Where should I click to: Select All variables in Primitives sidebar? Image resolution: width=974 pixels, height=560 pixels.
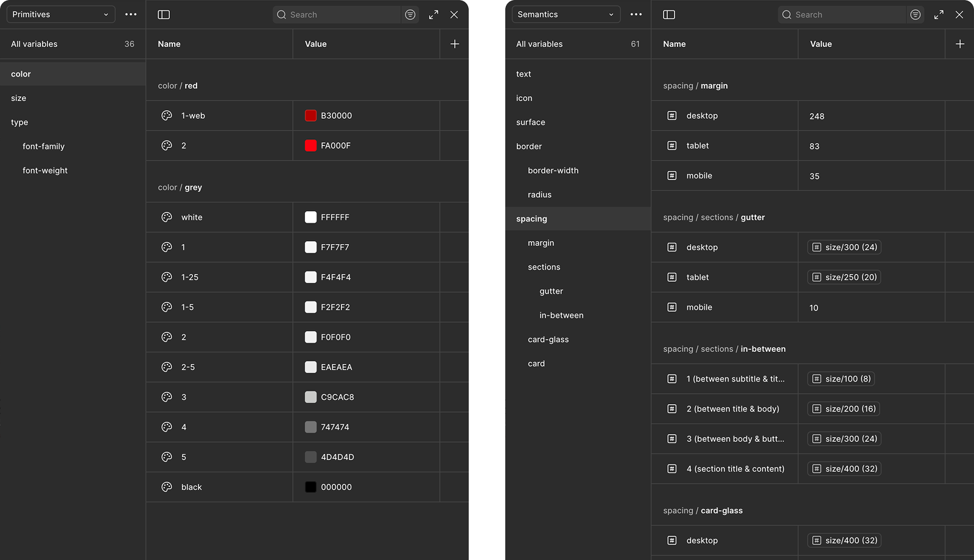(73, 44)
